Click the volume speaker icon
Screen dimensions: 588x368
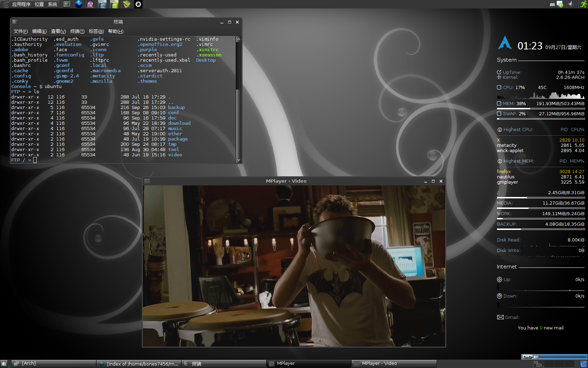tap(571, 4)
